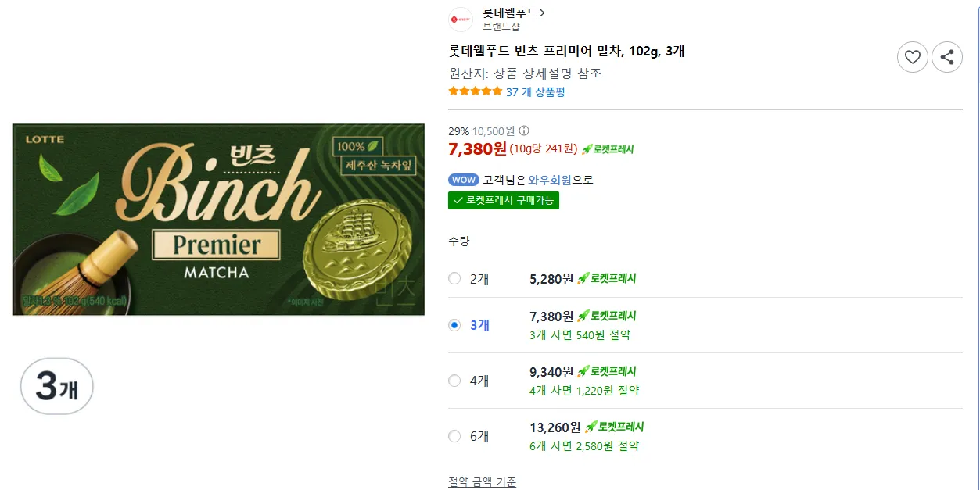Click the WOW membership badge
Image resolution: width=980 pixels, height=490 pixels.
tap(463, 180)
